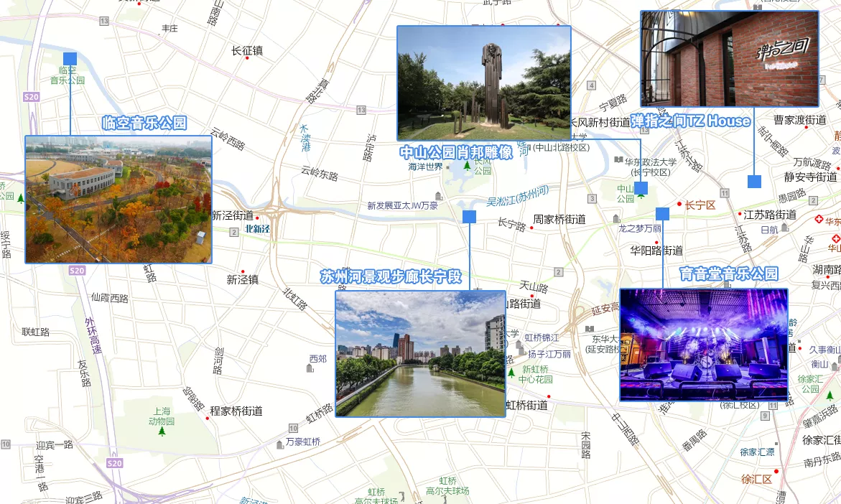Select the building icon under 西郊 label
Image resolution: width=841 pixels, height=504 pixels.
(310, 368)
